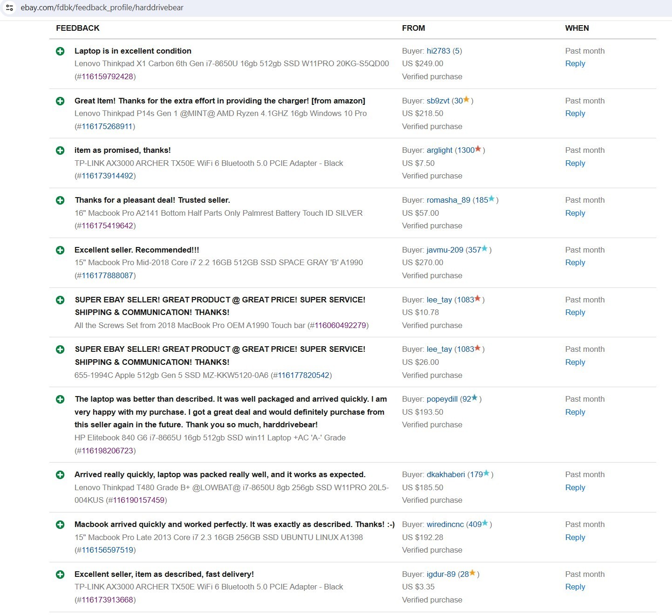View popeydill's profile

point(442,399)
